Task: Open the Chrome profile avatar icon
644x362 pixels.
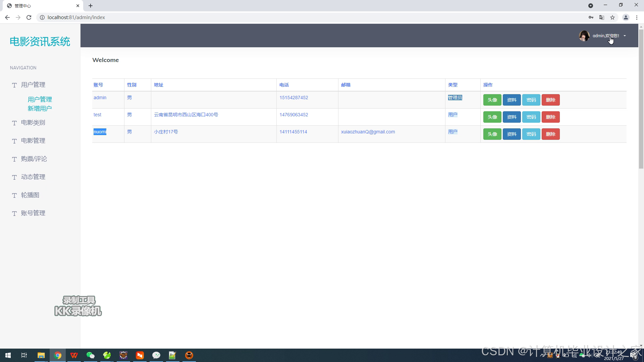Action: [x=626, y=17]
